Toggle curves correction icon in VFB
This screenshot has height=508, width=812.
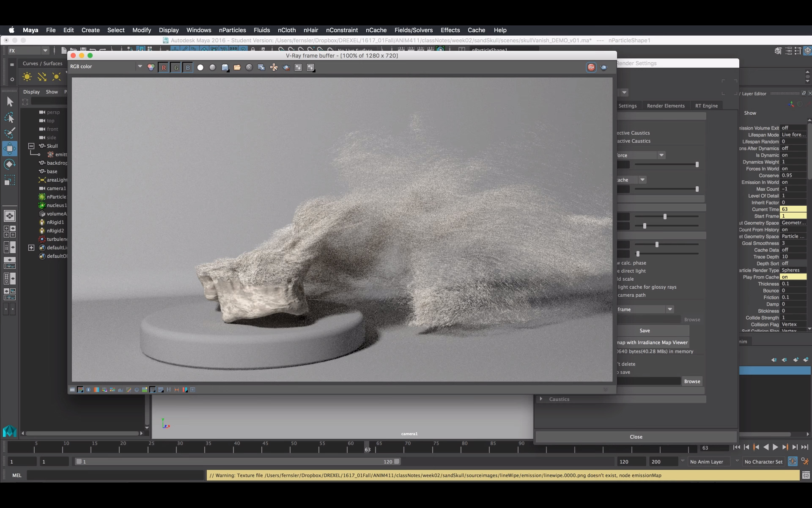(129, 389)
